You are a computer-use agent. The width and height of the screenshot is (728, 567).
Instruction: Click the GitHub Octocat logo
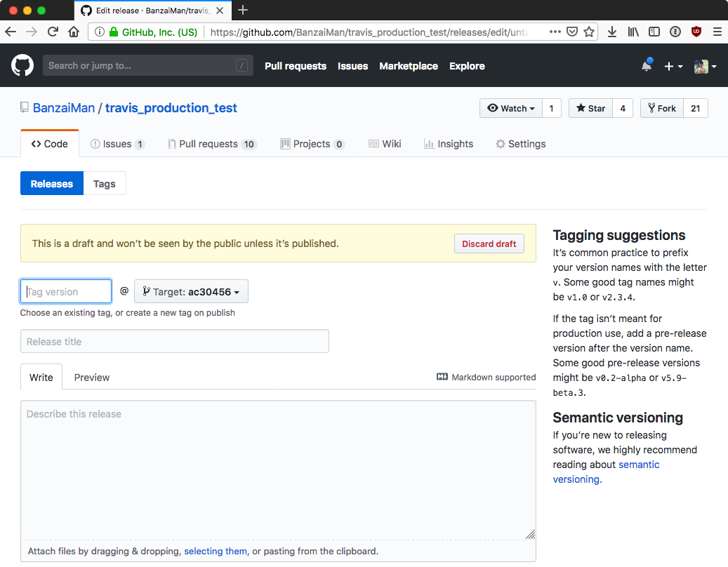pyautogui.click(x=22, y=65)
